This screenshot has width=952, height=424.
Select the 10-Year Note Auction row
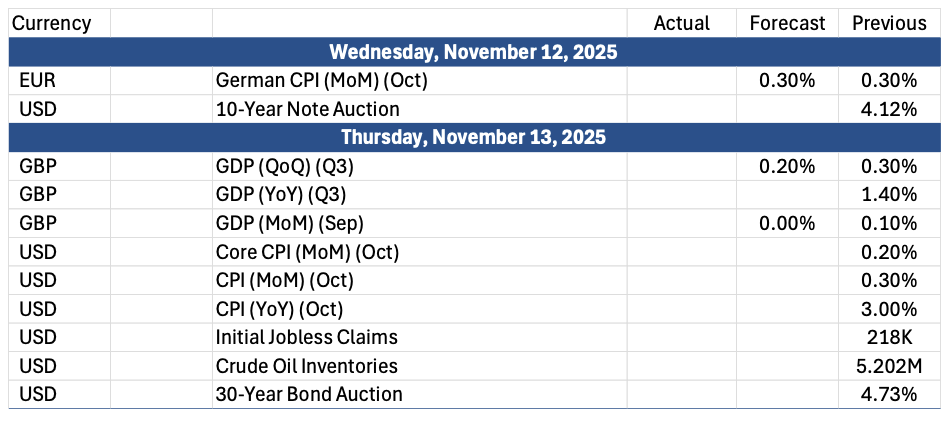click(307, 109)
